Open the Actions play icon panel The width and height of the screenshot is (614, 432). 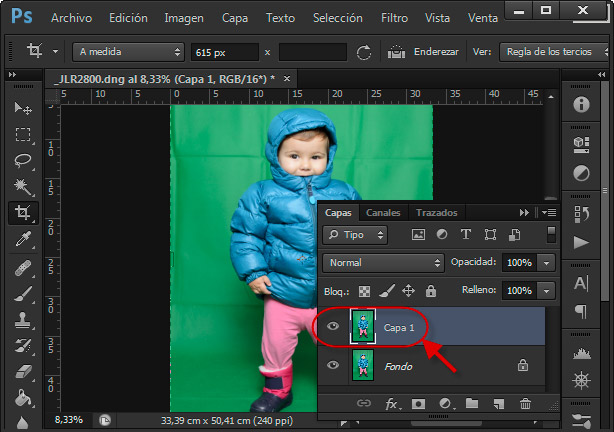coord(581,242)
